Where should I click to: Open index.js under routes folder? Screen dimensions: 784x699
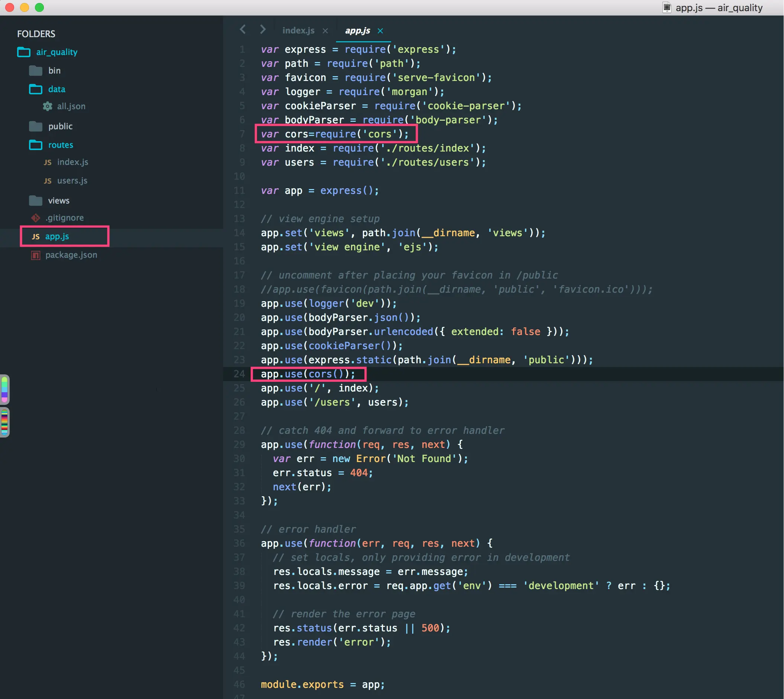(72, 162)
